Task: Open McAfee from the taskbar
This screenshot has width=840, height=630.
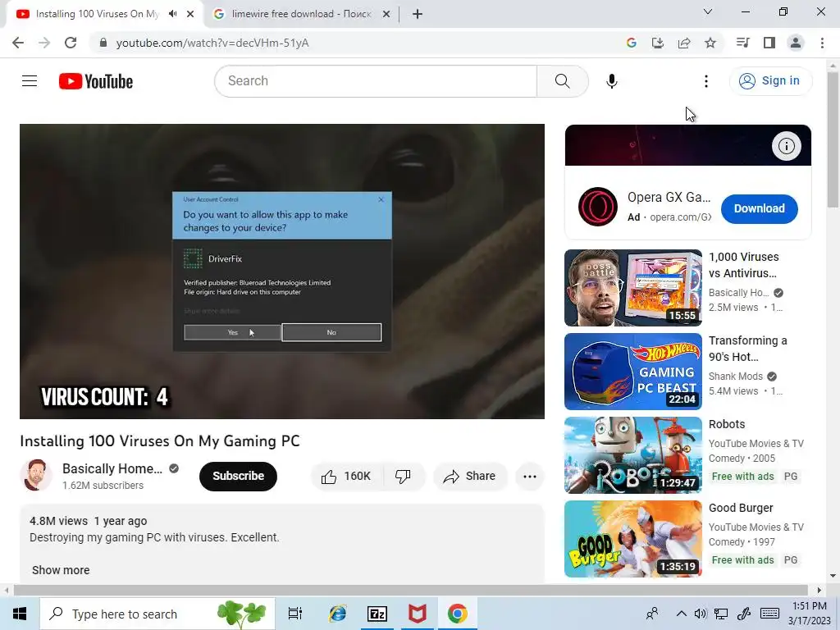Action: click(x=418, y=614)
